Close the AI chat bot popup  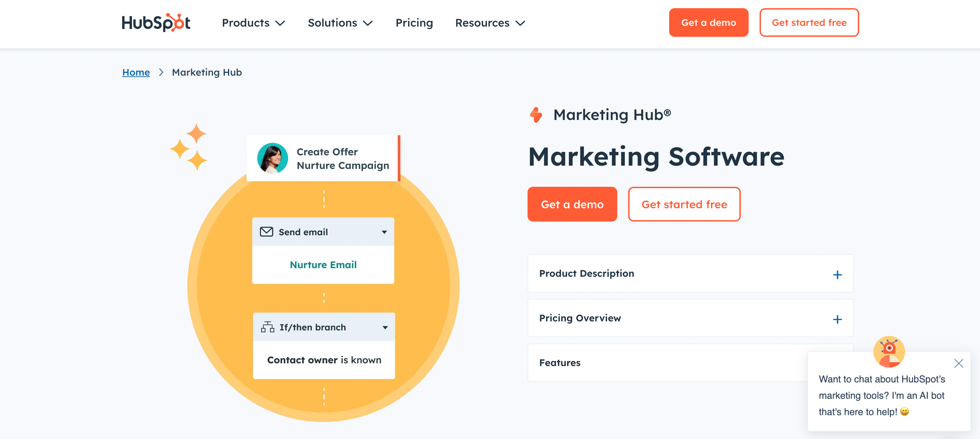[958, 363]
